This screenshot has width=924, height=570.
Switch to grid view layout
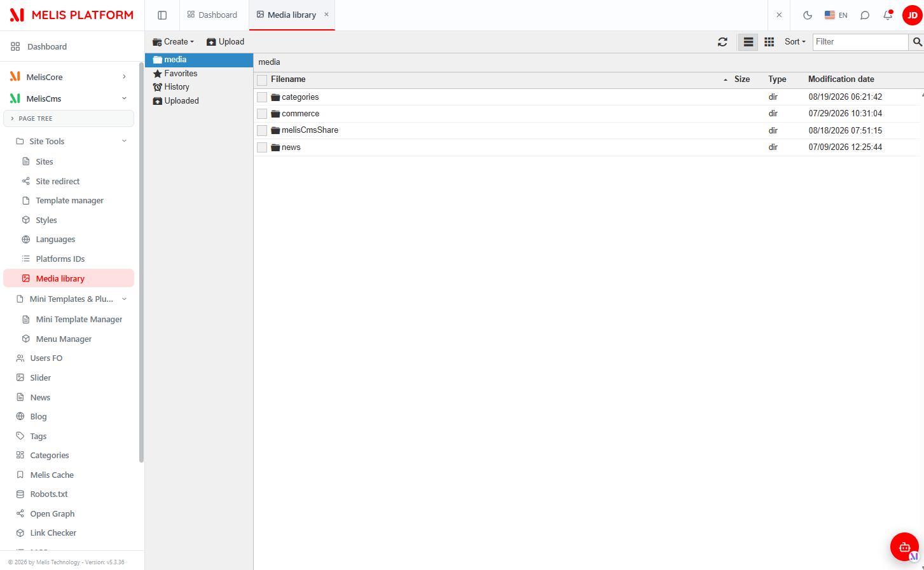tap(769, 42)
